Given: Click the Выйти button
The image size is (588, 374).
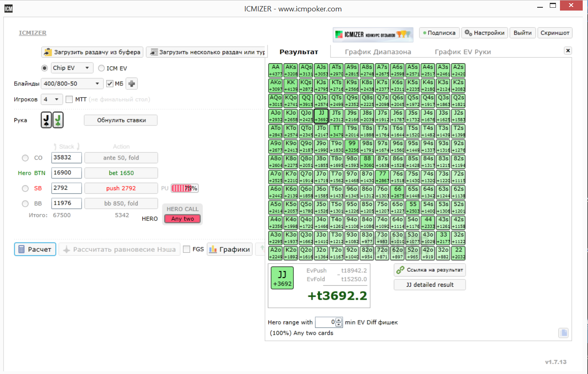Looking at the screenshot, I should [522, 33].
